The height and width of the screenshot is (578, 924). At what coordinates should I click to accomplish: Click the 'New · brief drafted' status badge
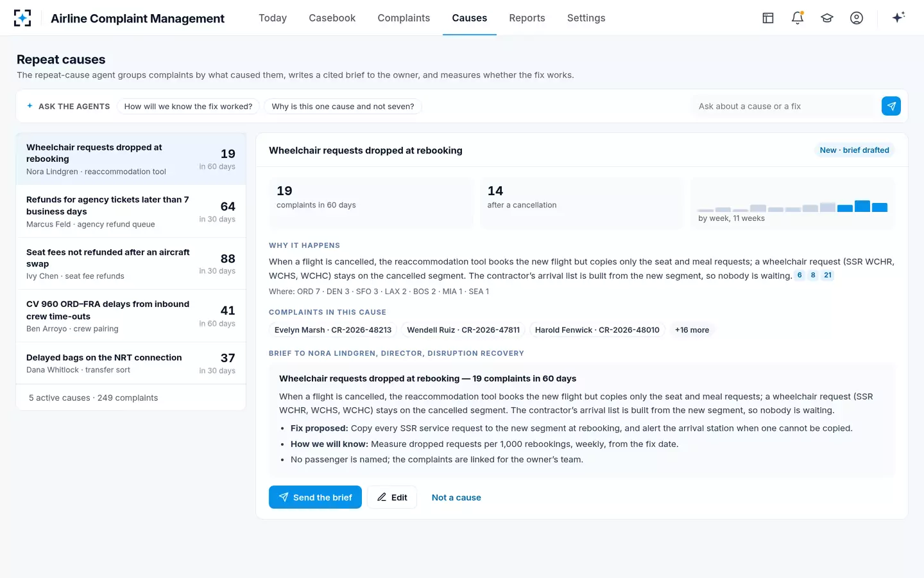tap(854, 150)
